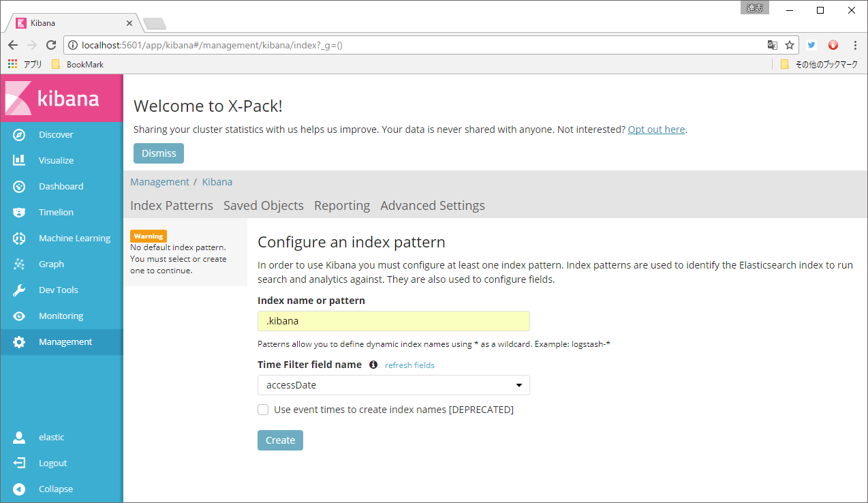Open the BookMark folder

(78, 64)
